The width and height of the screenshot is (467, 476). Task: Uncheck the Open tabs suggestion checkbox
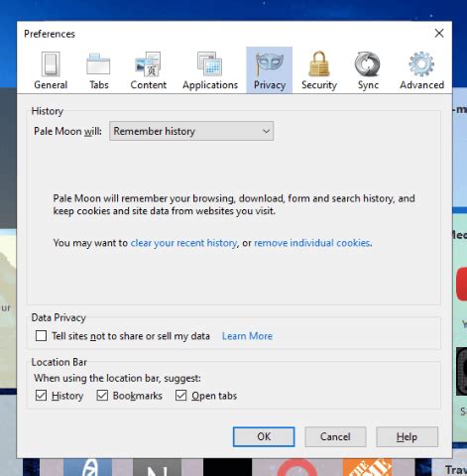click(181, 396)
